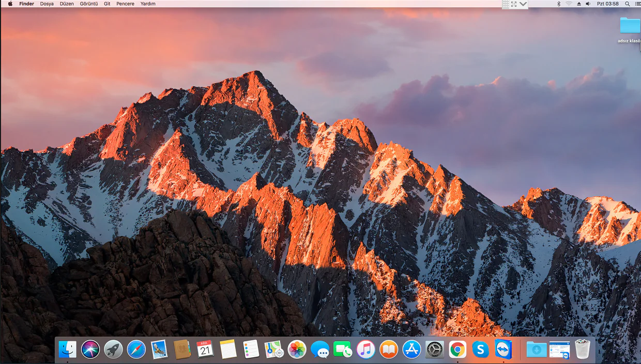The height and width of the screenshot is (364, 641).
Task: Click the fullscreen arrows button in top toolbar
Action: 514,4
